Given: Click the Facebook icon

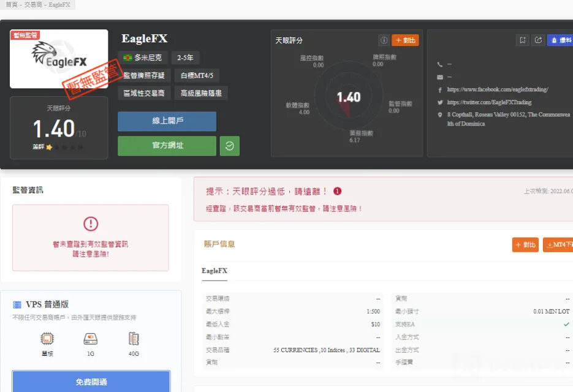Looking at the screenshot, I should click(440, 90).
